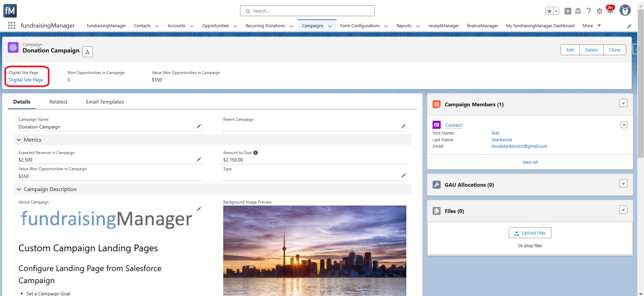This screenshot has width=644, height=296.
Task: Click the Global Actions plus icon
Action: (x=568, y=11)
